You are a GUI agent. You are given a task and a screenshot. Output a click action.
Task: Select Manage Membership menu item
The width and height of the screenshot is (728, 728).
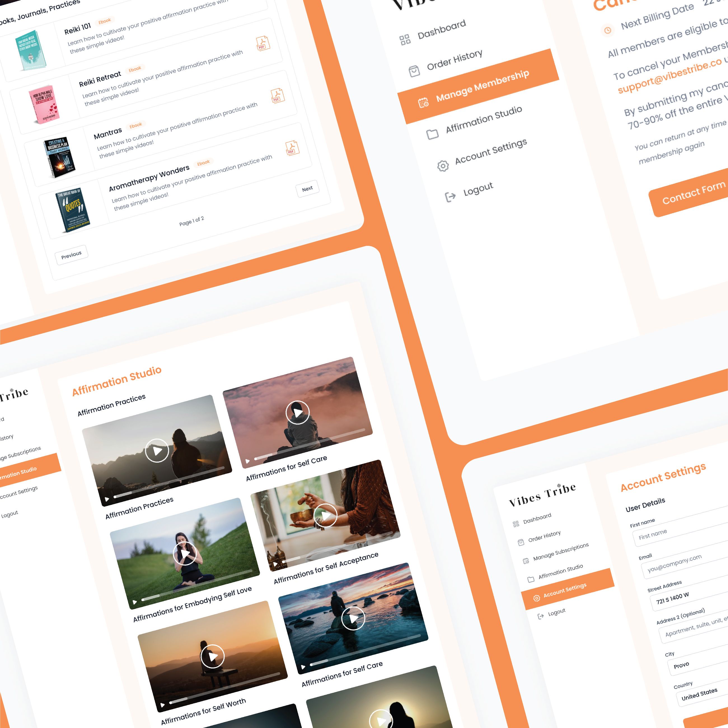click(x=478, y=86)
